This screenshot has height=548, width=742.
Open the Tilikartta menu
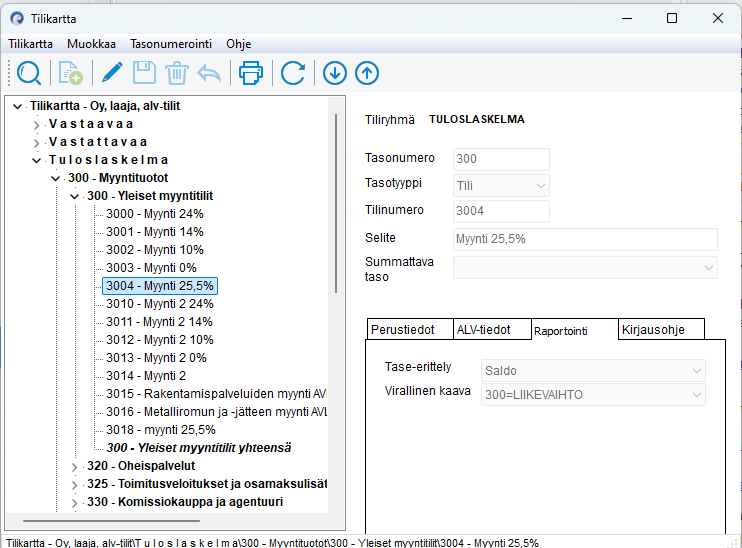coord(30,44)
